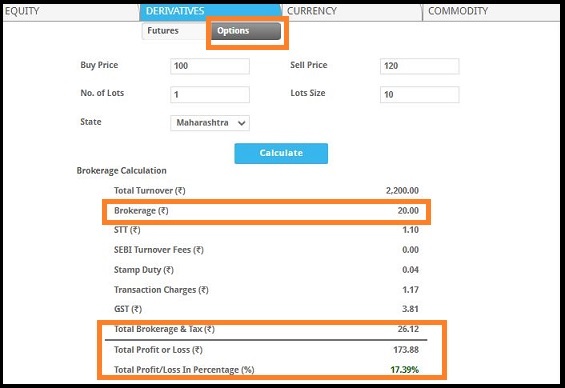Image resolution: width=565 pixels, height=388 pixels.
Task: Click the Brokerage value 20.00
Action: click(408, 211)
